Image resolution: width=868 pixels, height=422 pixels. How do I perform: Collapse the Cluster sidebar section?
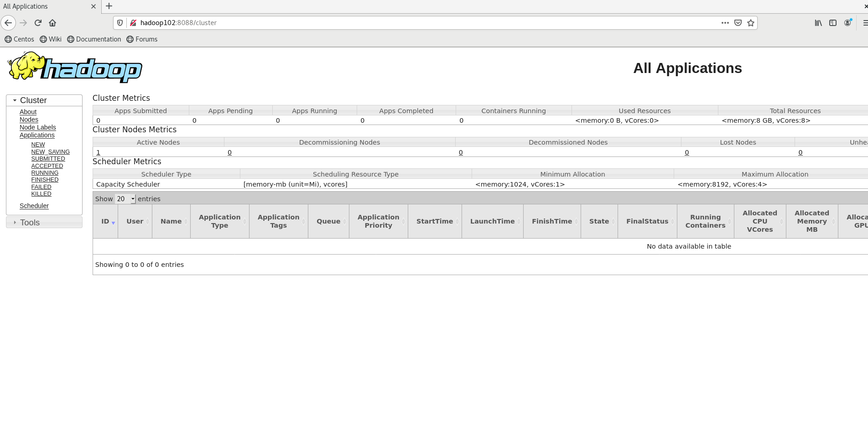pos(44,100)
